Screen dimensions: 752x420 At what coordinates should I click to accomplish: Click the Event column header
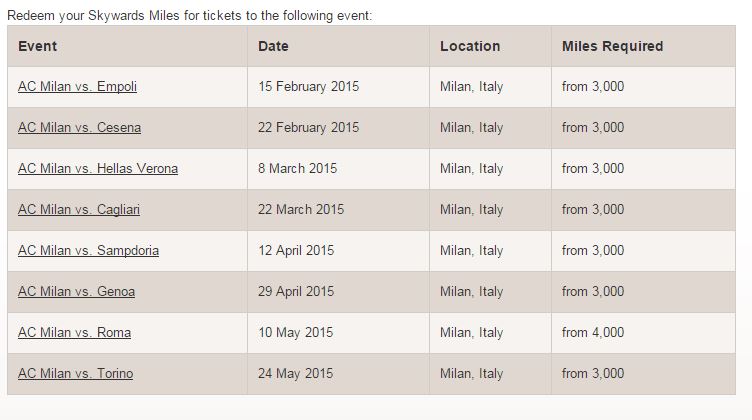[37, 46]
